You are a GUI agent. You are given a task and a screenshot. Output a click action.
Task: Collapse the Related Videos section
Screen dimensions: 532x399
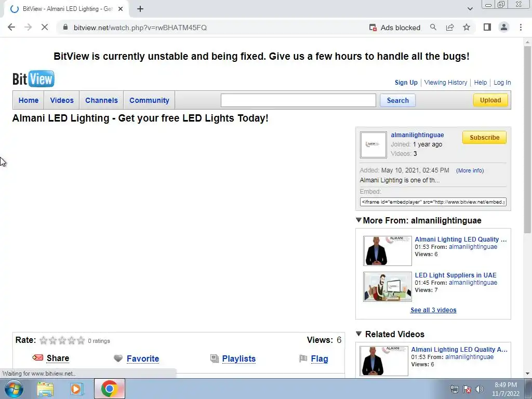click(x=358, y=334)
